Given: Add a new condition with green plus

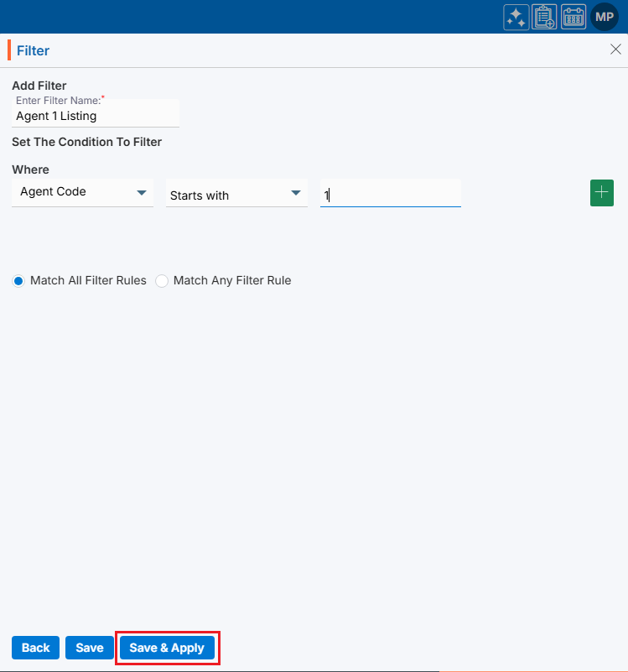Looking at the screenshot, I should (602, 193).
